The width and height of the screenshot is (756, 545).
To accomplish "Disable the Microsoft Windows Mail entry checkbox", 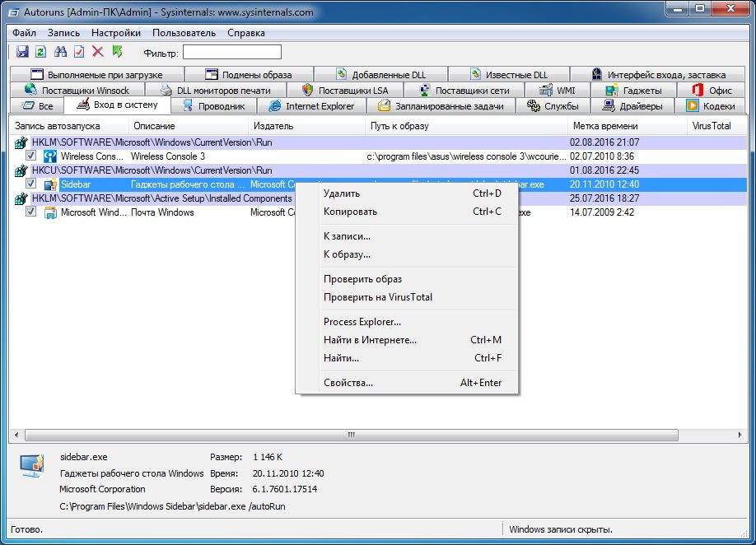I will (x=30, y=212).
